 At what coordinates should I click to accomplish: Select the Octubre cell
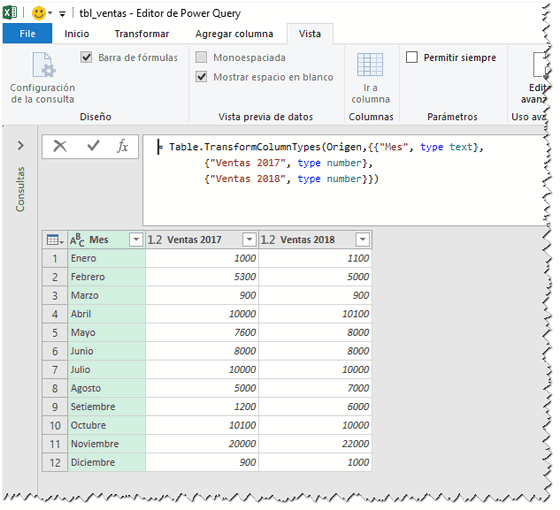(106, 425)
